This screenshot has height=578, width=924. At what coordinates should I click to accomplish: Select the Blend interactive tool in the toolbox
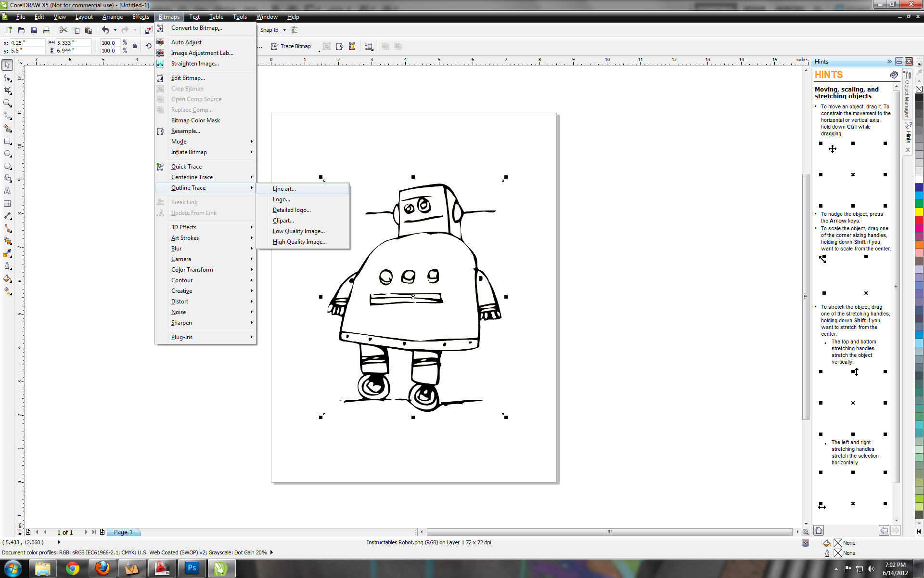(x=7, y=241)
